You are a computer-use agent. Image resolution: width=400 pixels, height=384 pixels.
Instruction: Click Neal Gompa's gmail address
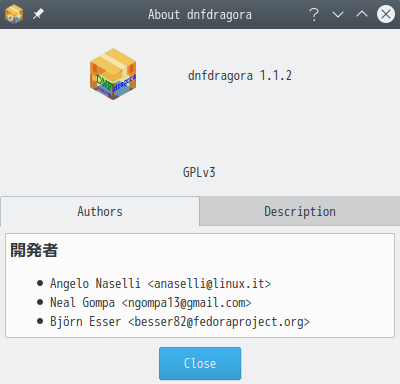186,303
